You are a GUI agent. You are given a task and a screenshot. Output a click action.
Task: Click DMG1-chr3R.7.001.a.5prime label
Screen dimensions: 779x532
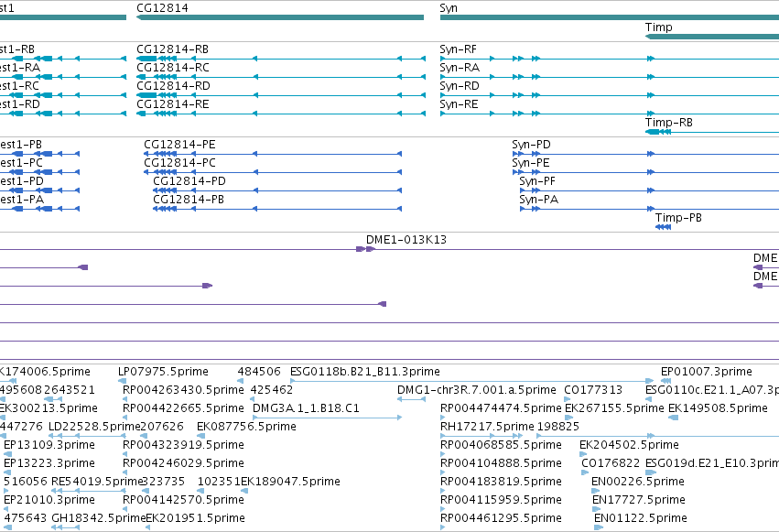coord(477,390)
